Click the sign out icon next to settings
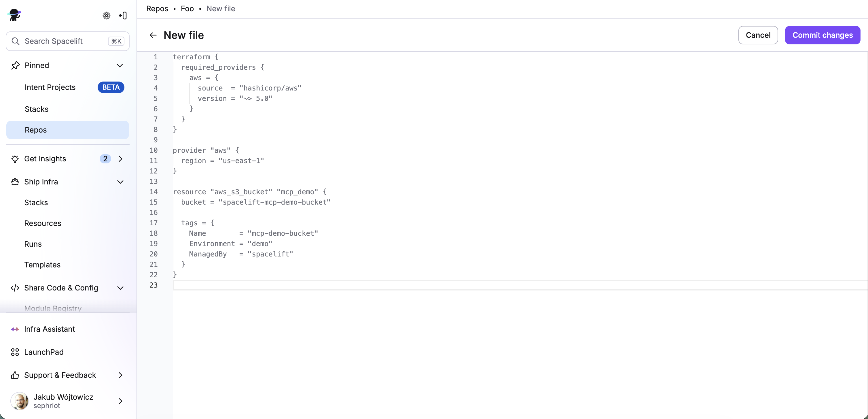Image resolution: width=868 pixels, height=419 pixels. (123, 16)
